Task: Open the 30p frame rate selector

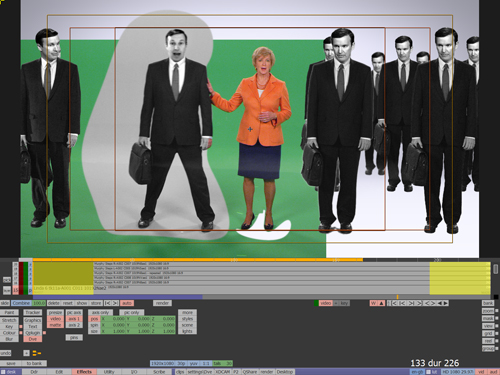Action: coord(182,363)
